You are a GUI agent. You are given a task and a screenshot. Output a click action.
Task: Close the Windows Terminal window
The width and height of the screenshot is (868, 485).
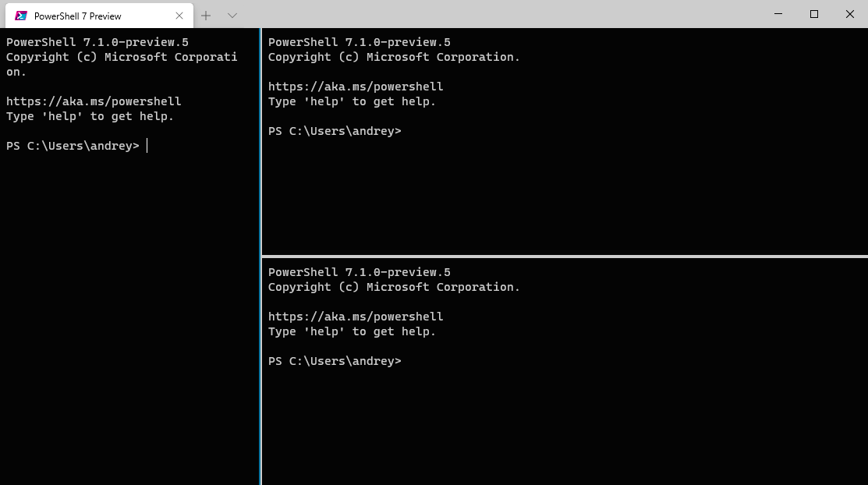click(x=850, y=14)
